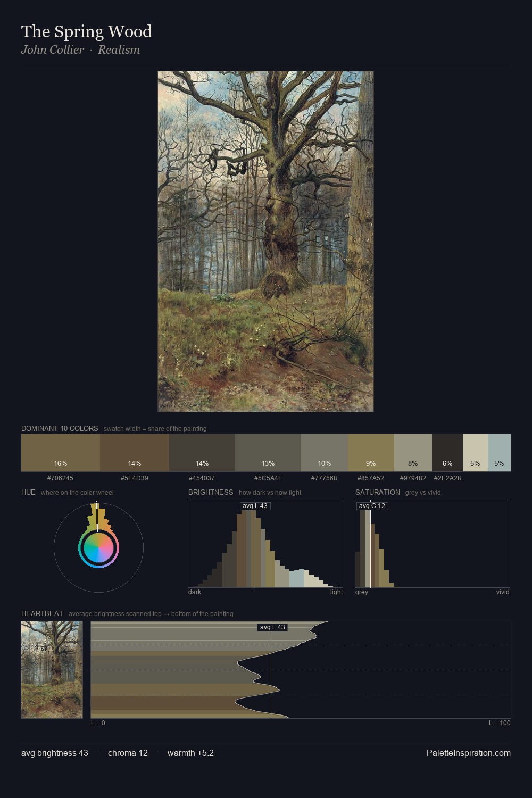Viewport: 532px width, 798px height.
Task: Click hex code '#2E2A28' text
Action: (x=447, y=478)
